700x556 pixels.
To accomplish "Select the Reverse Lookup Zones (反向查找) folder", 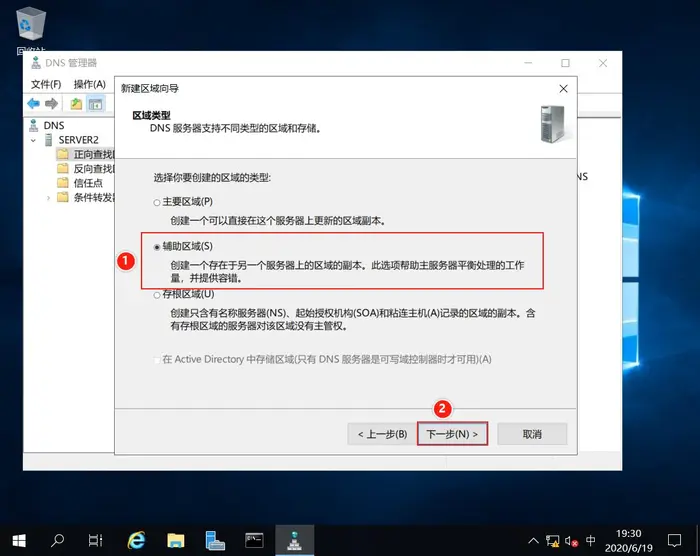I will (x=94, y=169).
